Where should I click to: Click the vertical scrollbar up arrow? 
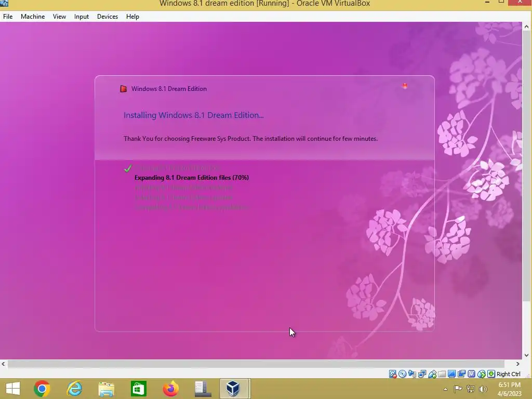tap(527, 26)
